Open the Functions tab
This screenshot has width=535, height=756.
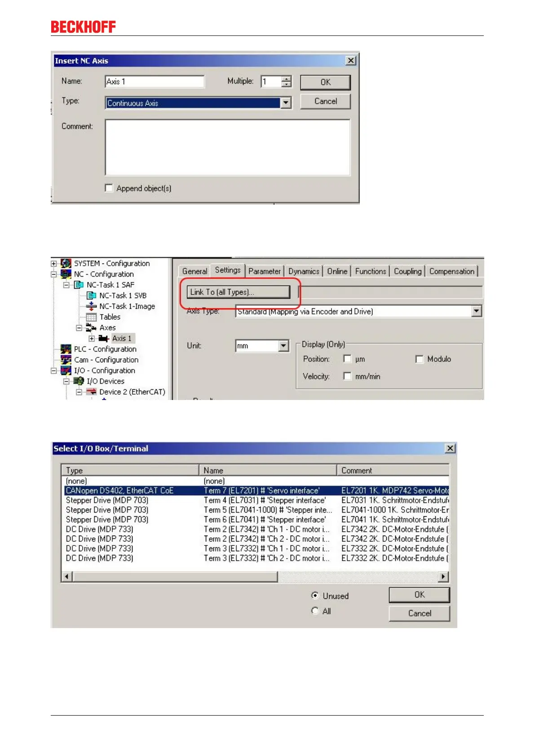click(371, 271)
